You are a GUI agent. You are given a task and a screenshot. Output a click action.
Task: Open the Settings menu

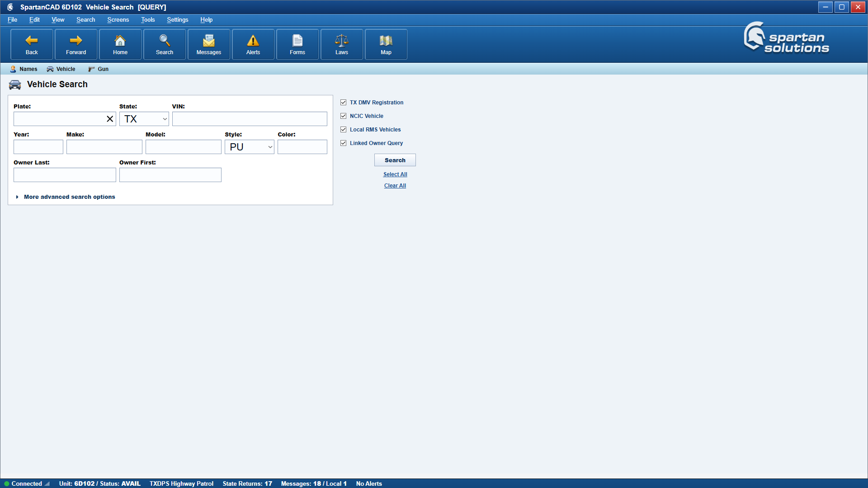coord(177,20)
